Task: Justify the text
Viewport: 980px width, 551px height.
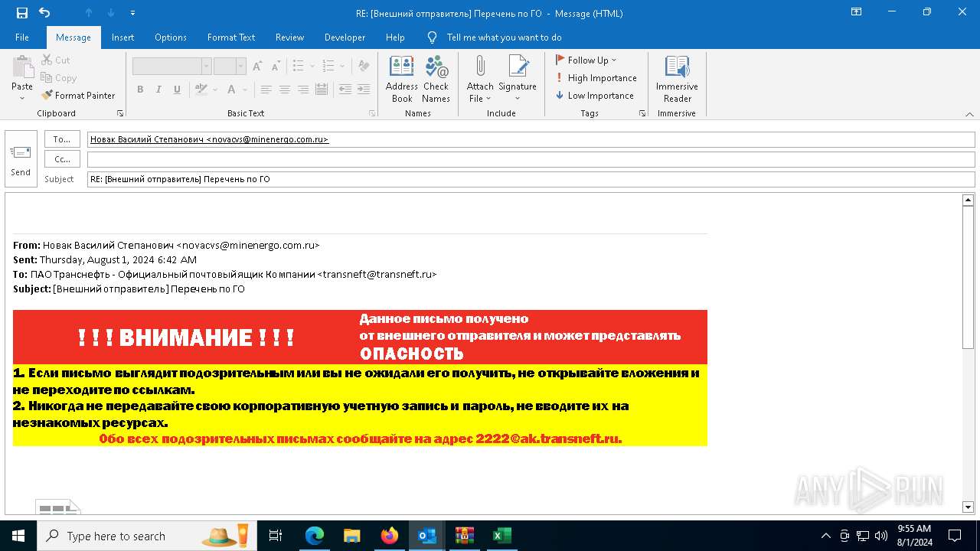Action: [x=322, y=90]
